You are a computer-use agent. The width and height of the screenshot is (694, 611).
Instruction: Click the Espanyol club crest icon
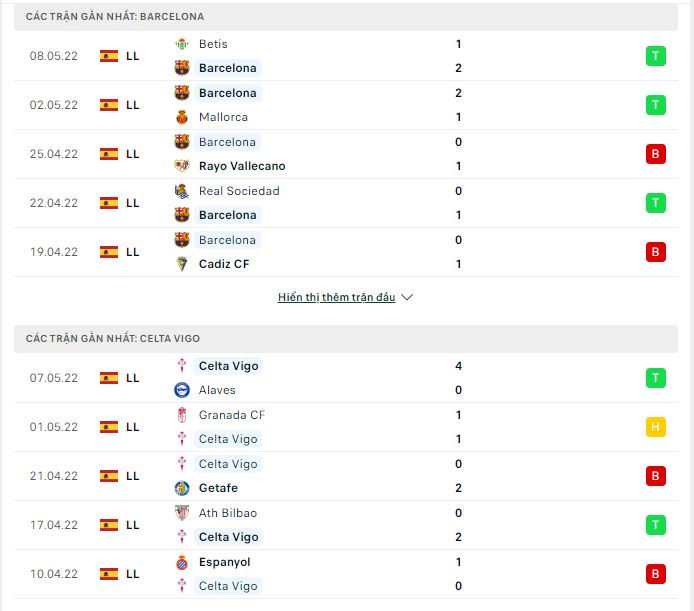(182, 562)
